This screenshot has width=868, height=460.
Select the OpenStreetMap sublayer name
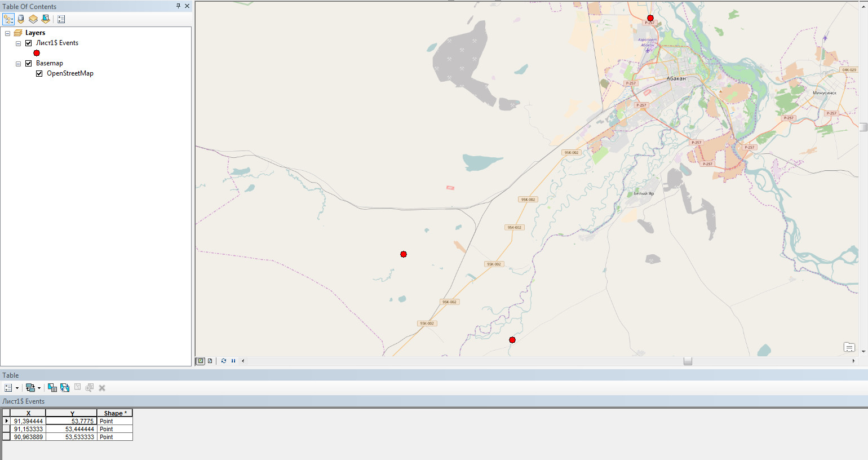[x=70, y=73]
